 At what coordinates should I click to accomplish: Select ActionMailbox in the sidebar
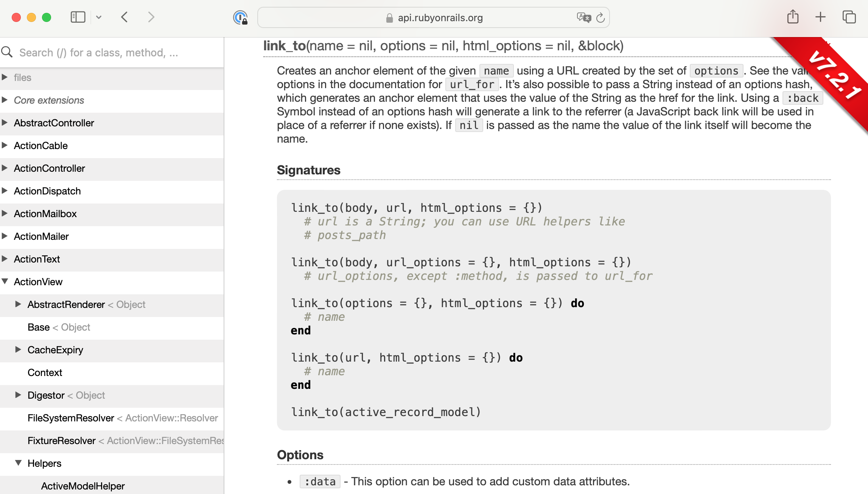pyautogui.click(x=45, y=213)
